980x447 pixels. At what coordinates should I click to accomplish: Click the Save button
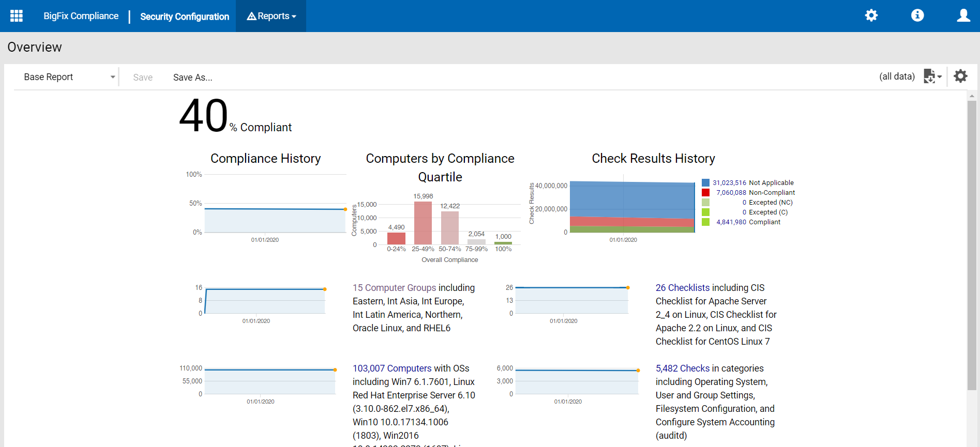[x=143, y=78]
